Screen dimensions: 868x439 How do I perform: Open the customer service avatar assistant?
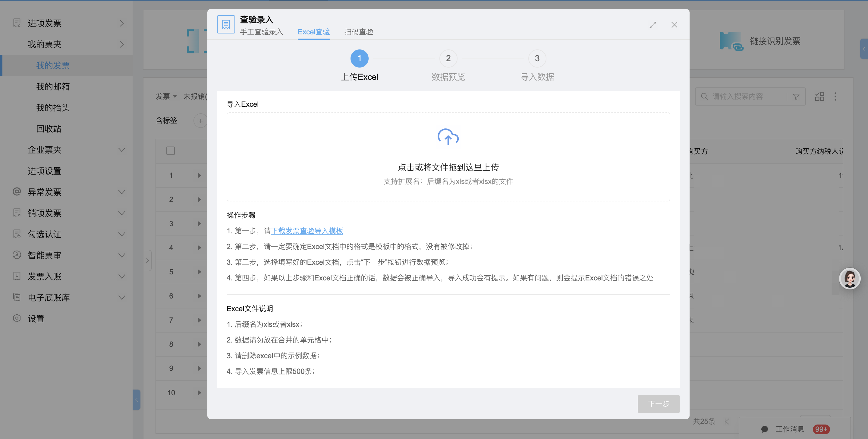click(850, 279)
